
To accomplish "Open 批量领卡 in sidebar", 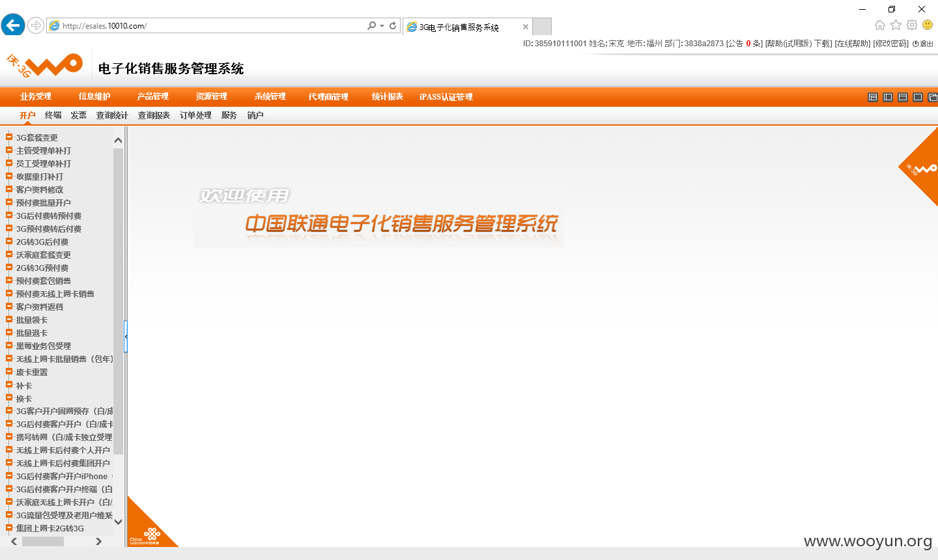I will 32,320.
